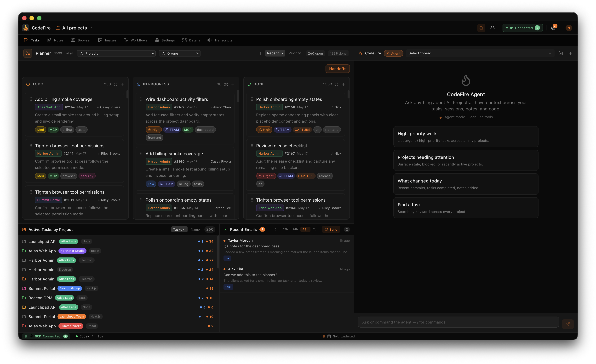Viewport: 596px width, 364px height.
Task: Click the 260 open filter count
Action: coord(315,53)
